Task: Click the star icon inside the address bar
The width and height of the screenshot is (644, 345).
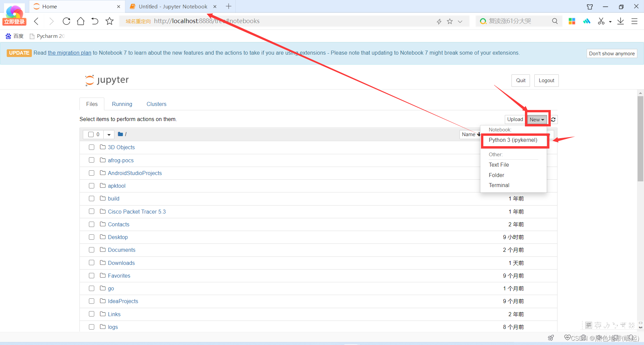Action: 450,21
